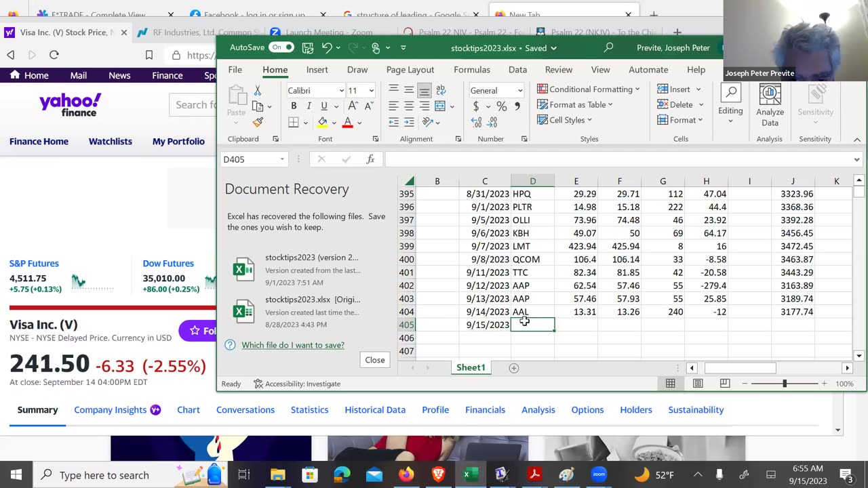The width and height of the screenshot is (868, 488).
Task: Open the Excel search magnifier in title bar
Action: [x=608, y=47]
